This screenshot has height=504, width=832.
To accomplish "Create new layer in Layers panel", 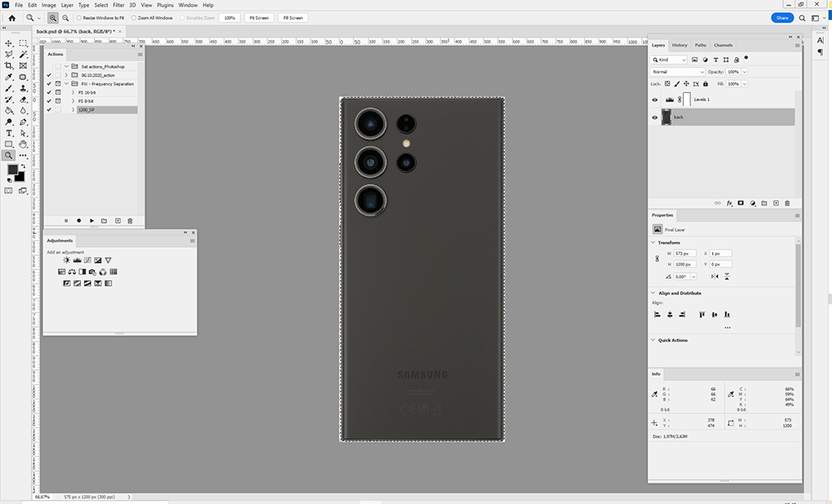I will 775,203.
